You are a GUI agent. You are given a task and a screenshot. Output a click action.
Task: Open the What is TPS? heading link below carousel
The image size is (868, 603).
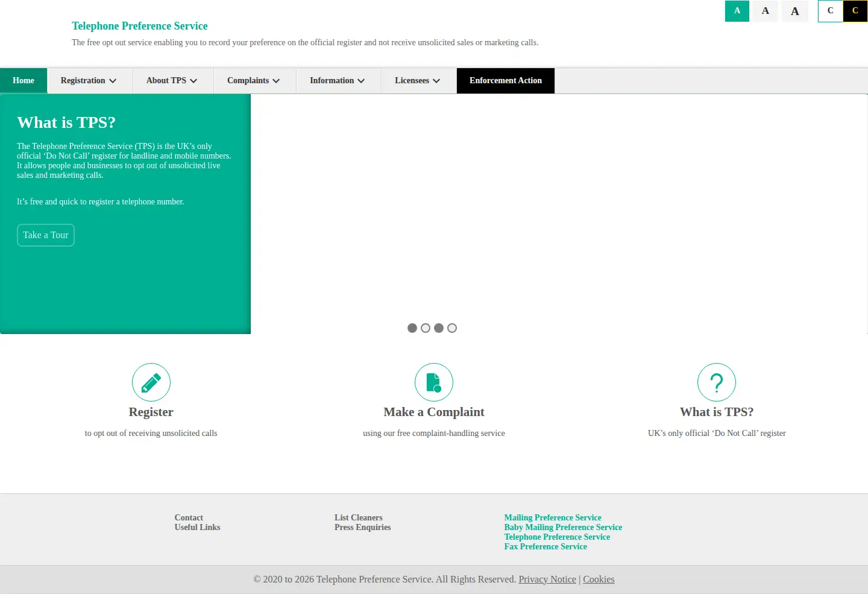pos(717,412)
